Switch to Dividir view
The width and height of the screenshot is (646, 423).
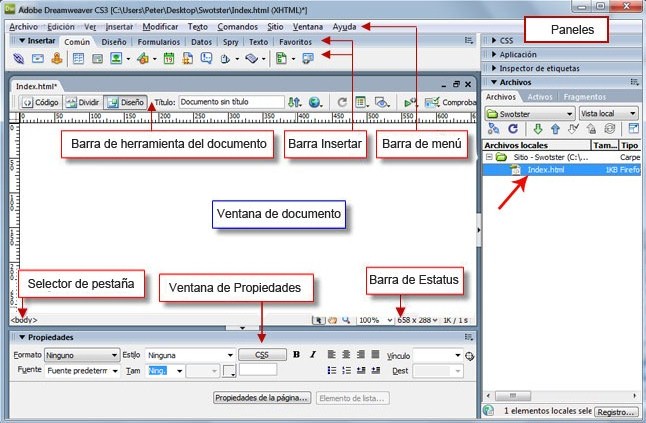(x=83, y=102)
